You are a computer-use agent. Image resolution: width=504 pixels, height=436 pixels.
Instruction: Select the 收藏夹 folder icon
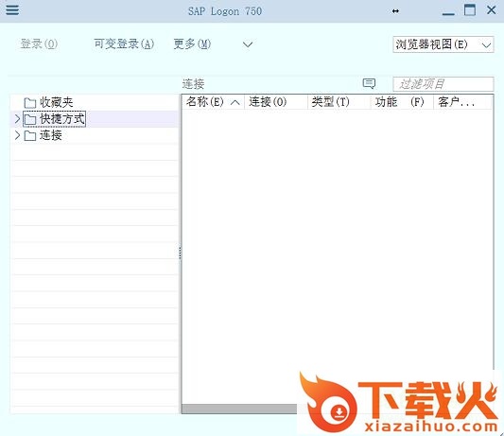point(30,103)
